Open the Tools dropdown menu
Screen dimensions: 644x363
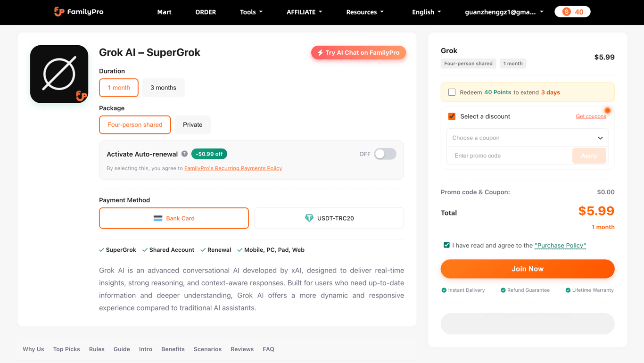click(x=251, y=12)
